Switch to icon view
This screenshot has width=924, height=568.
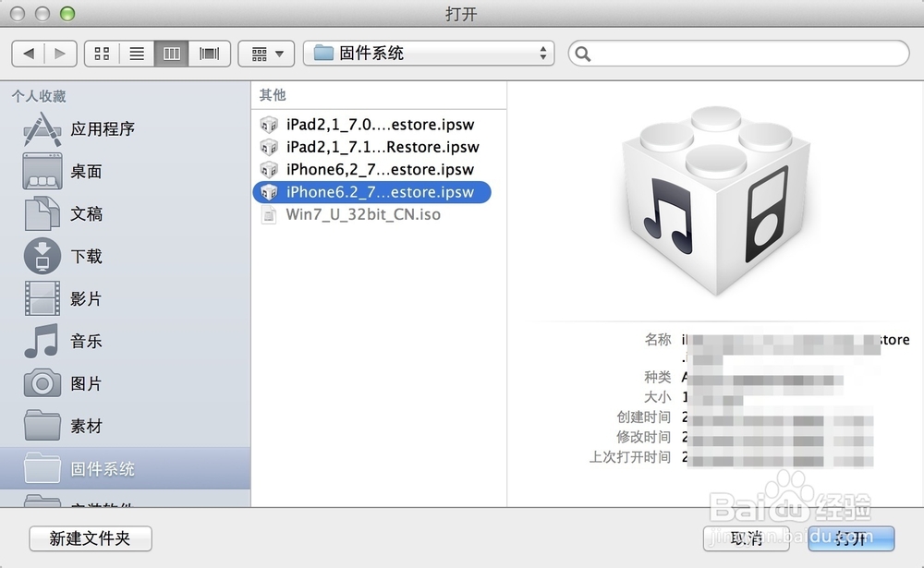[x=102, y=54]
